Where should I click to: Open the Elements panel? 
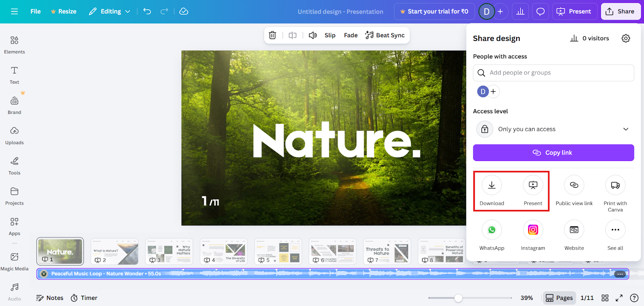pyautogui.click(x=14, y=45)
